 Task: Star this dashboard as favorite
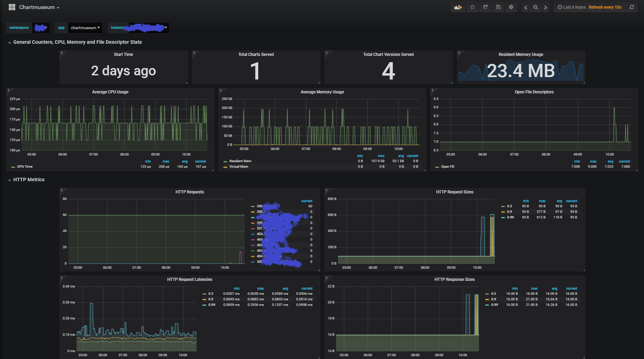[472, 7]
